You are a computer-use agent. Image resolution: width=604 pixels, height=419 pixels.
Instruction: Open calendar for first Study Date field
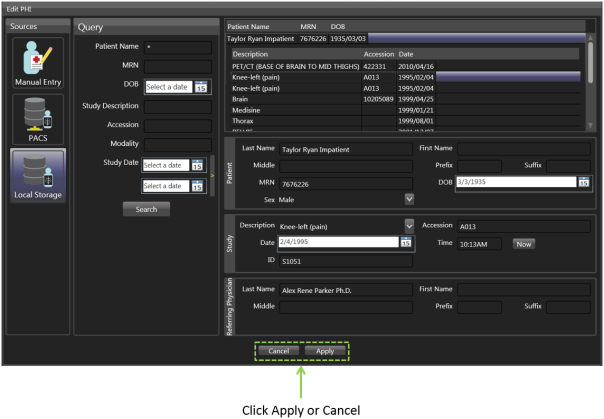197,165
